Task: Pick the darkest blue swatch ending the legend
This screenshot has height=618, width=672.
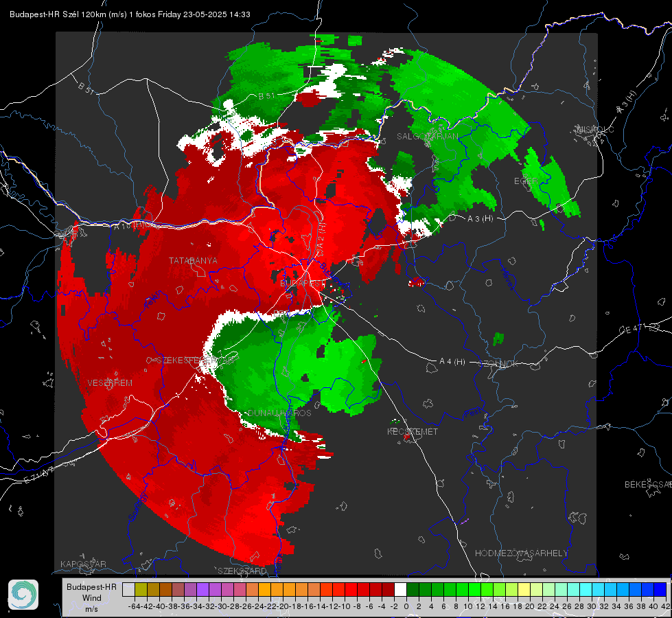Action: click(x=660, y=589)
